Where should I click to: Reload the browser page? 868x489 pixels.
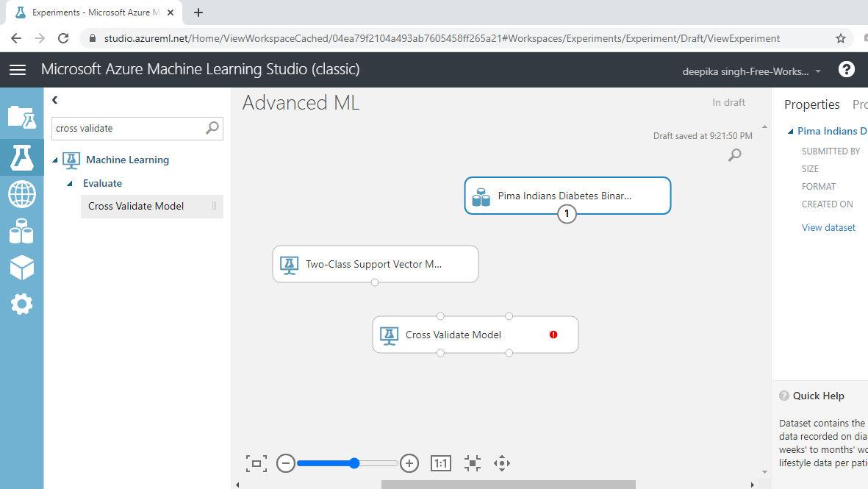[x=63, y=38]
